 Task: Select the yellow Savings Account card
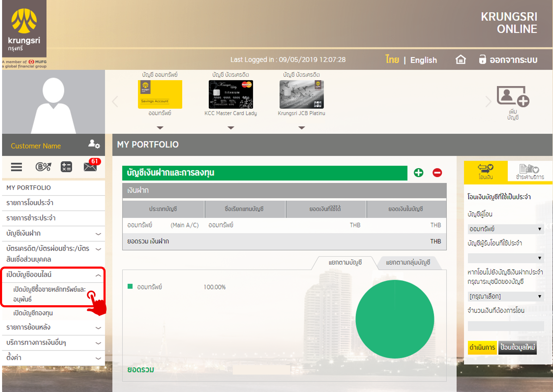[160, 94]
